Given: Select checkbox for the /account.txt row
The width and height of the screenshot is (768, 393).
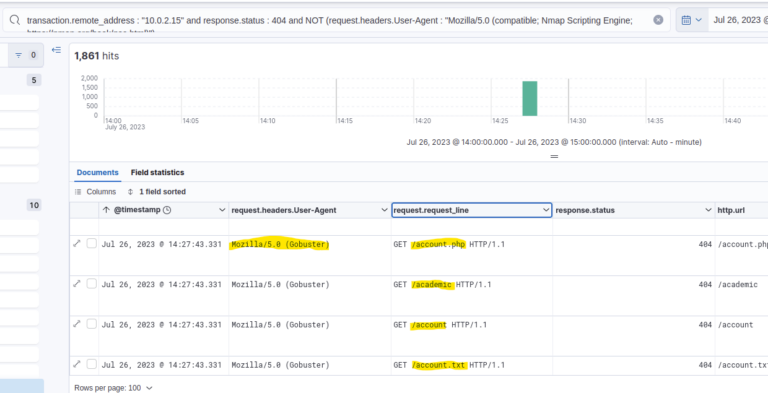Looking at the screenshot, I should pyautogui.click(x=92, y=364).
